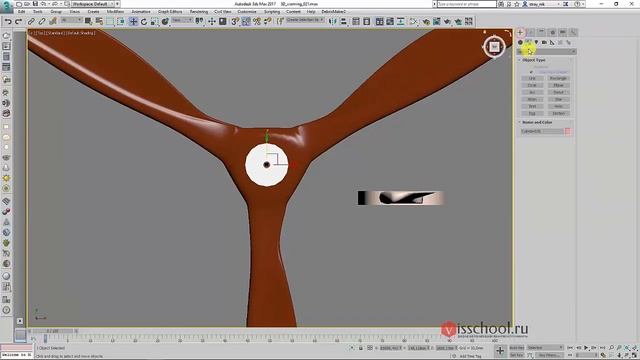The height and width of the screenshot is (360, 640).
Task: Open the selection filter dropdown
Action: pyautogui.click(x=71, y=20)
